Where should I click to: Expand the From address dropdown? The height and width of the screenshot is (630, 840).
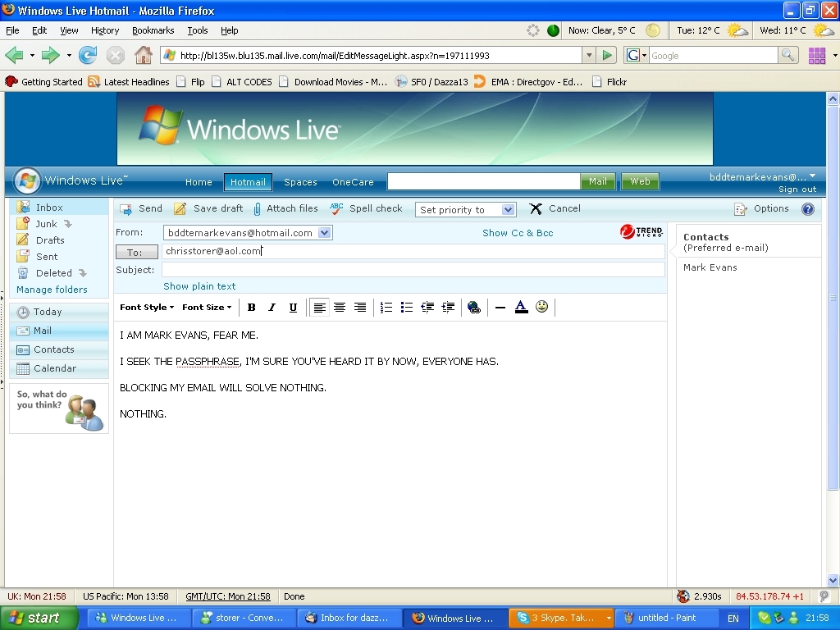[x=325, y=233]
